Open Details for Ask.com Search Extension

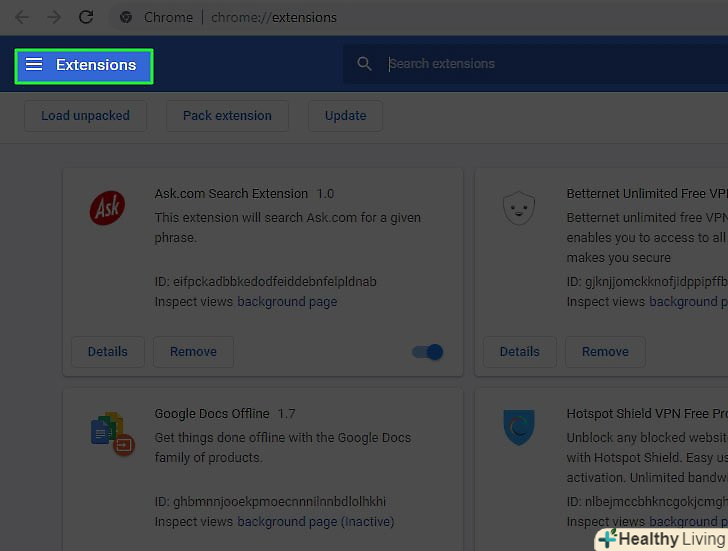108,352
